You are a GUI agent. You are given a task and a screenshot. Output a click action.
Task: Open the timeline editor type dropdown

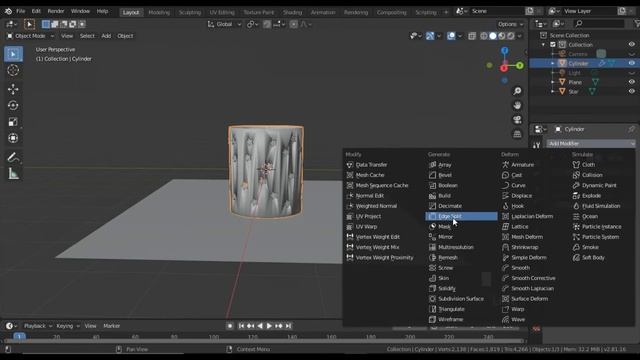[11, 326]
